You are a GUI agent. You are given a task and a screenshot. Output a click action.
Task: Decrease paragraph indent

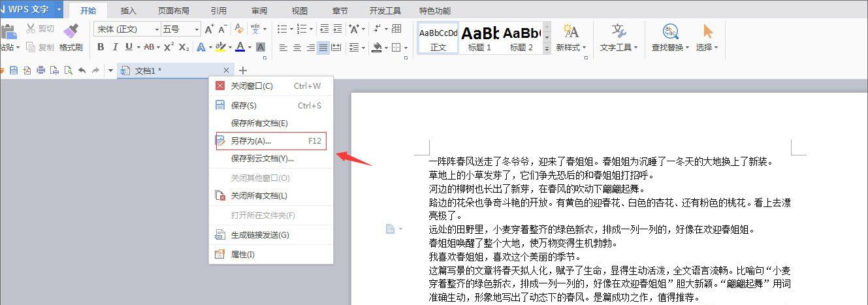(323, 29)
